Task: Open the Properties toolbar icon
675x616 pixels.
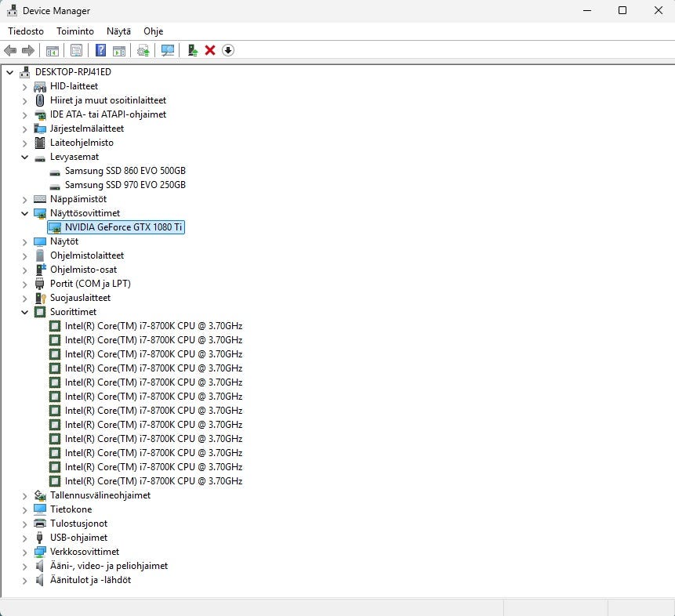Action: click(x=77, y=50)
